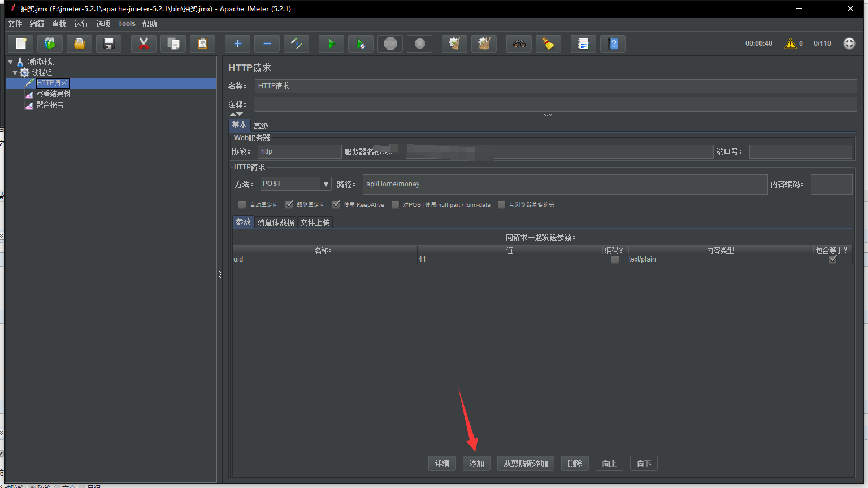868x488 pixels.
Task: Click the Cut scissors icon
Action: point(144,43)
